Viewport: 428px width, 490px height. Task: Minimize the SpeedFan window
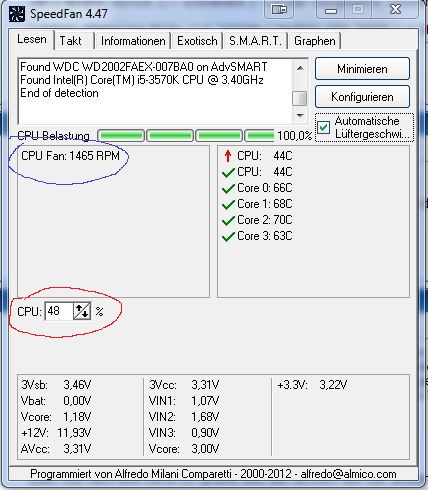(x=331, y=10)
